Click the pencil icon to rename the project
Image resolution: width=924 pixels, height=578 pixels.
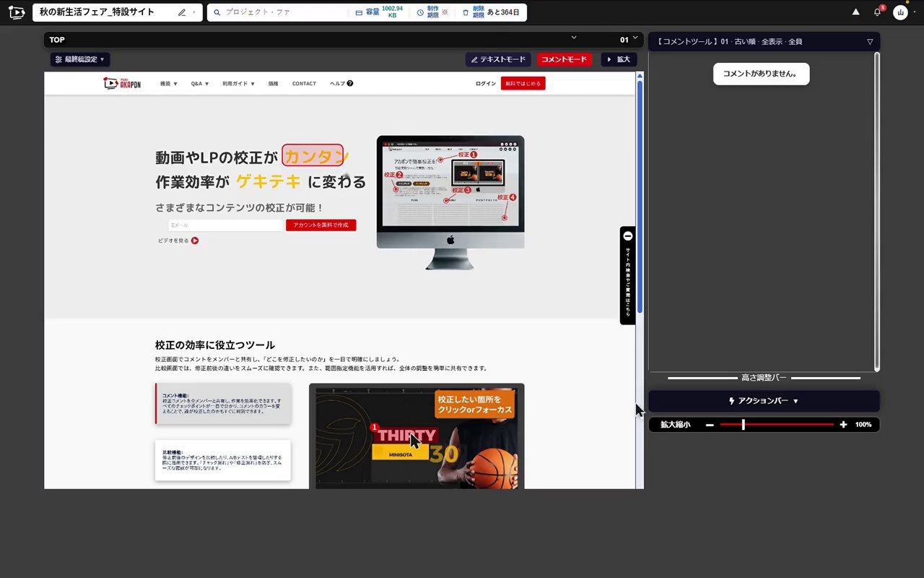click(182, 12)
